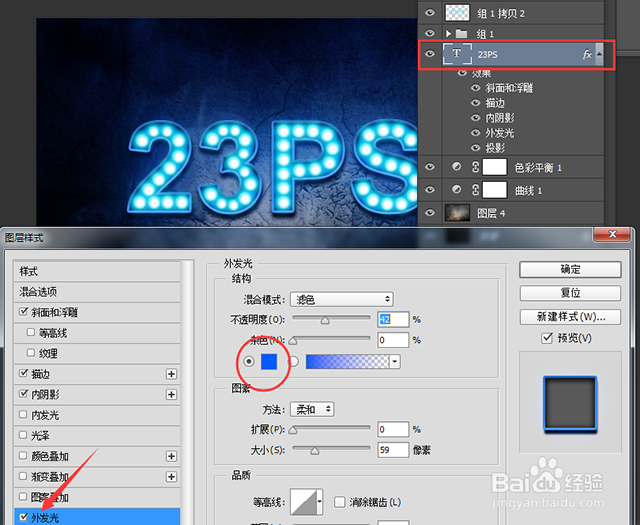Expand the 组 1 group triangle
The width and height of the screenshot is (640, 525).
pyautogui.click(x=448, y=33)
